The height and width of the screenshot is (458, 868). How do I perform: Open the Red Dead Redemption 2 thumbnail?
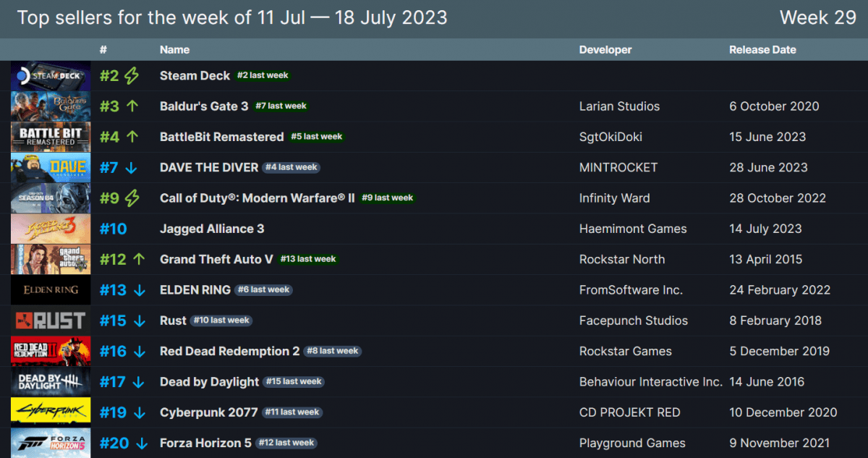pos(51,351)
